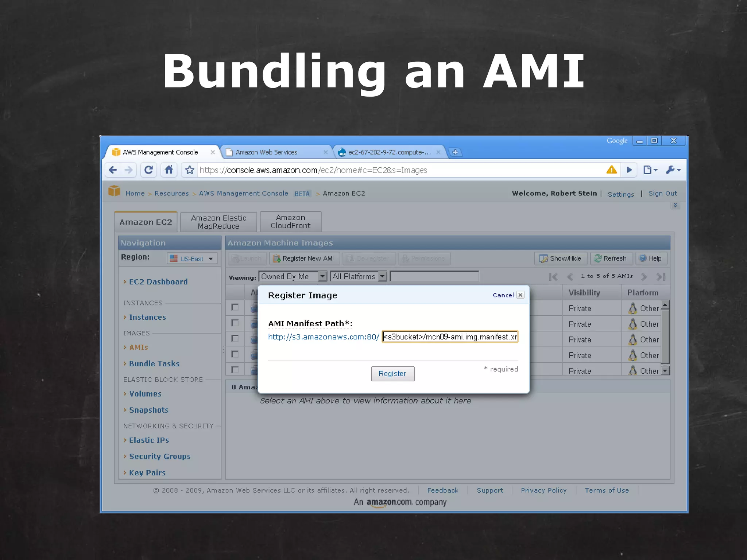Switch to Amazon CloudFront tab
The image size is (747, 560).
(291, 222)
